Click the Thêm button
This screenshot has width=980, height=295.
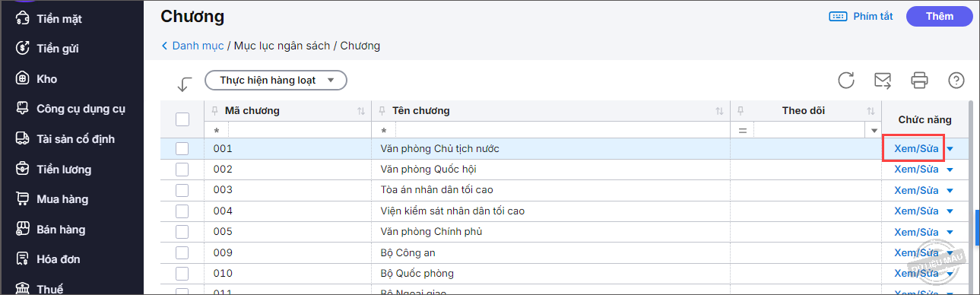[940, 16]
